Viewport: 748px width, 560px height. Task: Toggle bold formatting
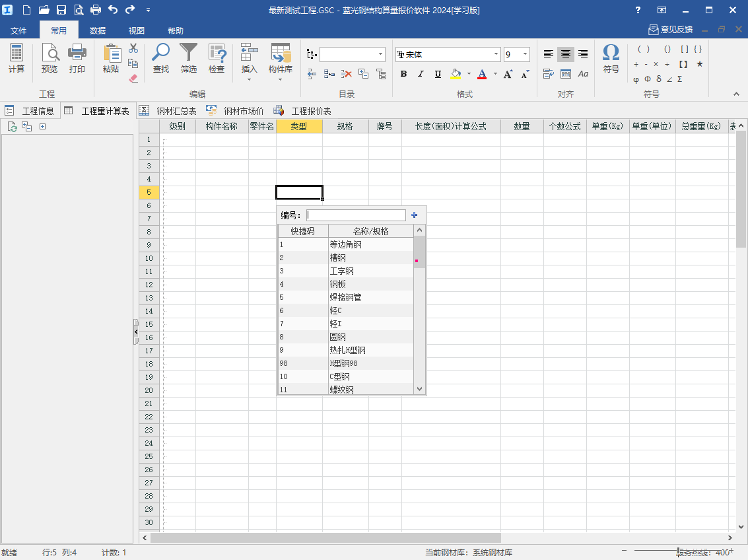click(404, 74)
